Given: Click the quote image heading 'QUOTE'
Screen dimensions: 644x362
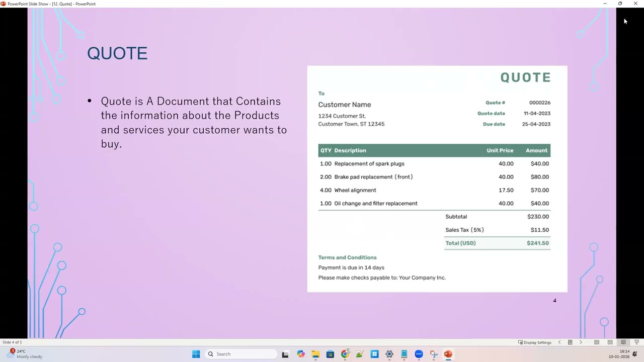Looking at the screenshot, I should point(525,77).
